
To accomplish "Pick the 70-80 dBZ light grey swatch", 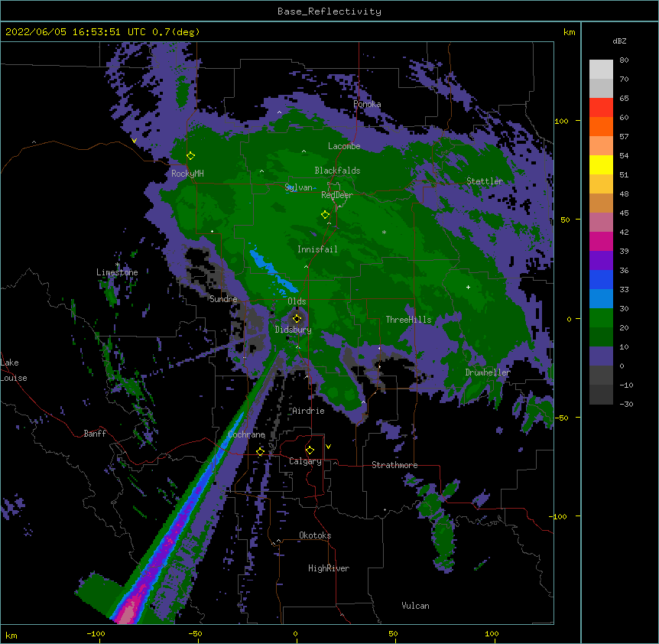I will 601,70.
